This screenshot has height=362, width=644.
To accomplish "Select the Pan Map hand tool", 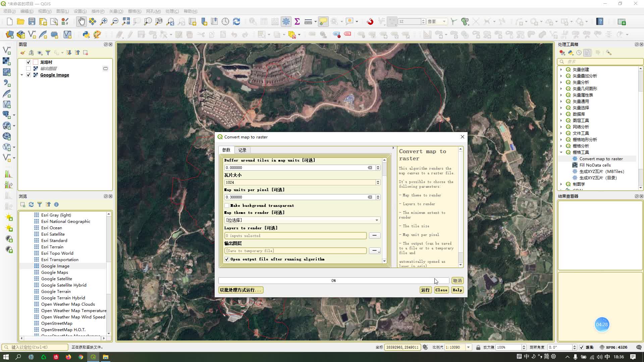I will (82, 22).
